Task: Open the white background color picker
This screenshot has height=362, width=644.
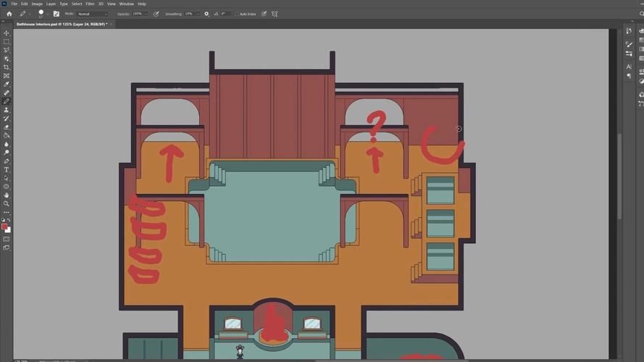Action: pos(8,230)
